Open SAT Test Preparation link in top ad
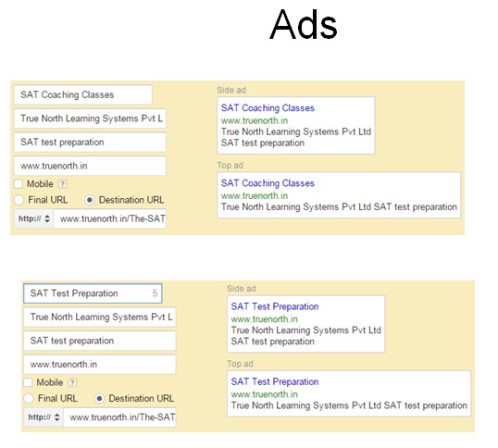This screenshot has height=448, width=498. [x=275, y=381]
